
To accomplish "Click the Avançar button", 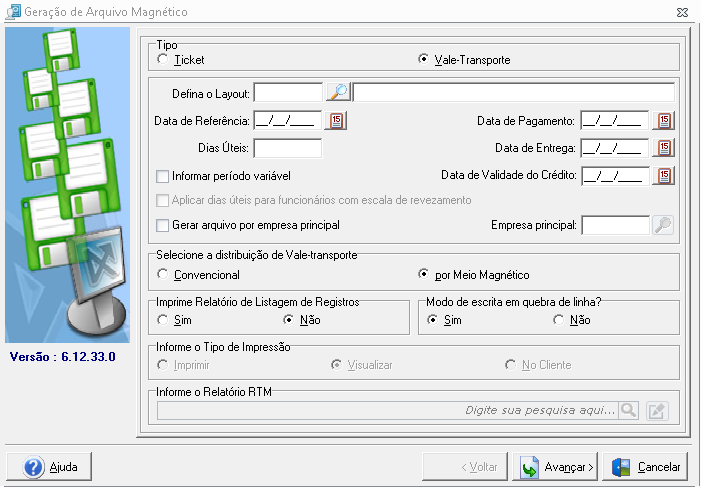I will coord(556,466).
